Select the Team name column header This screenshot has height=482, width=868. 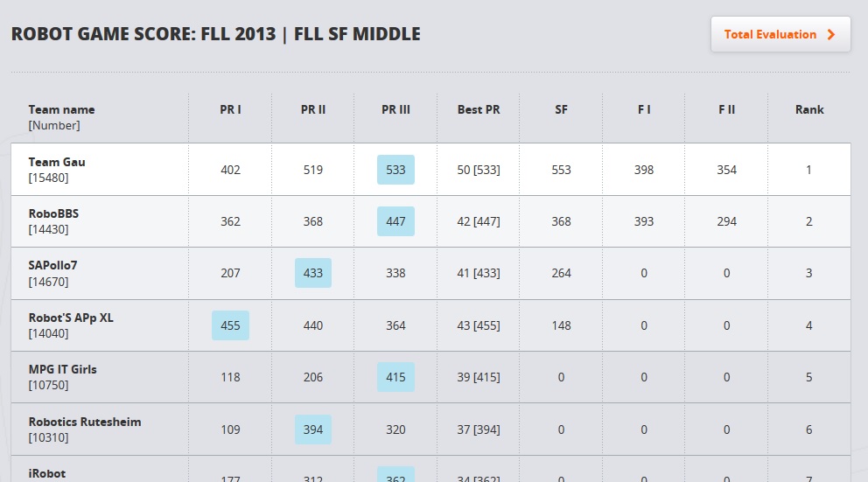[x=61, y=109]
